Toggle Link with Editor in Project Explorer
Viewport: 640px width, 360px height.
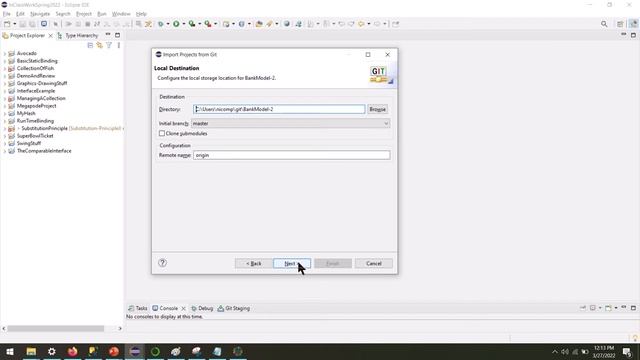coord(100,45)
